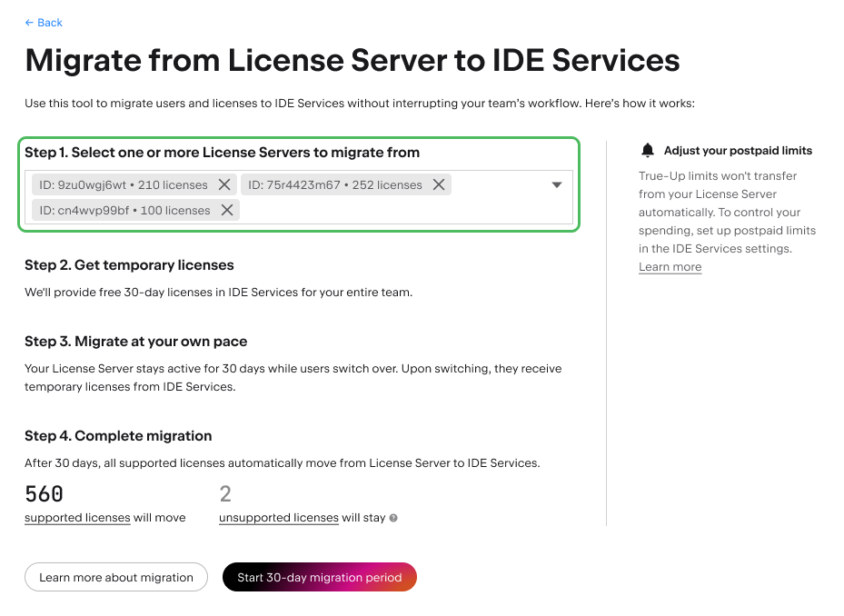
Task: Open Learn more under postpaid limits text
Action: pos(670,266)
